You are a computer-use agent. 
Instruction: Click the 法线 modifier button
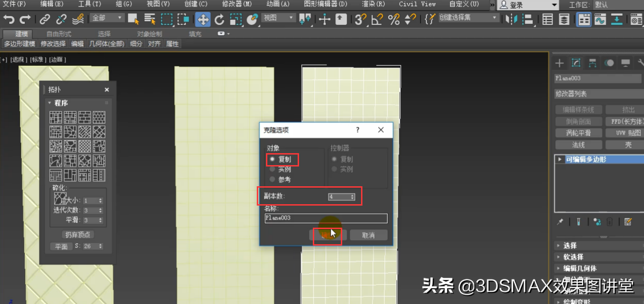click(x=578, y=145)
